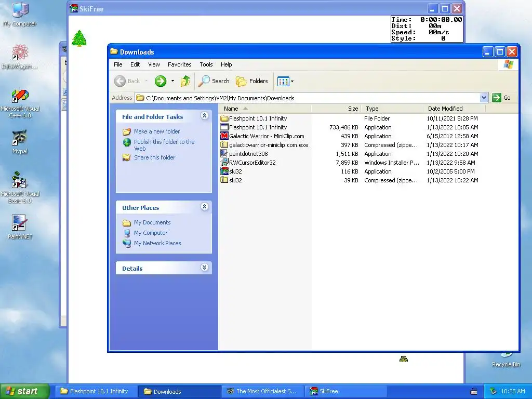
Task: Select the Windows Installer P... type cell
Action: click(x=392, y=163)
